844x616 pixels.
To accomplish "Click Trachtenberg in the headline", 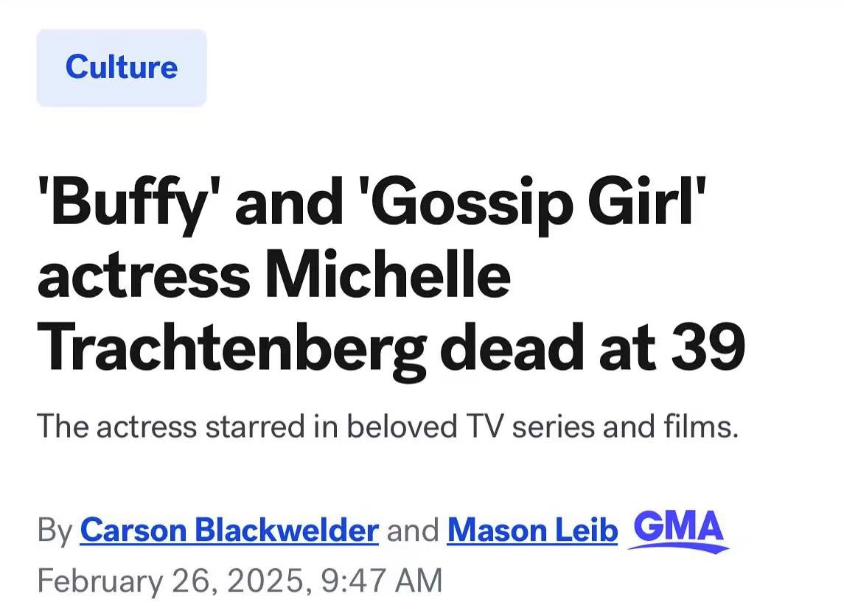I will pos(232,350).
